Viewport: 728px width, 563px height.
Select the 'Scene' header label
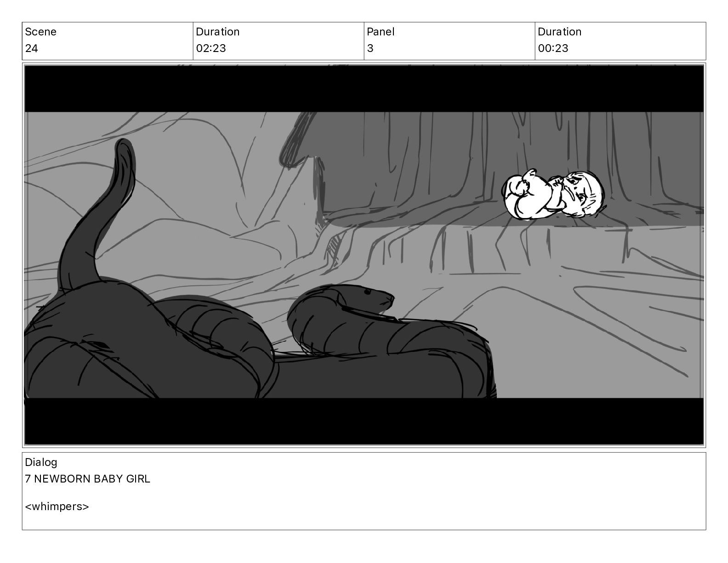pyautogui.click(x=40, y=32)
